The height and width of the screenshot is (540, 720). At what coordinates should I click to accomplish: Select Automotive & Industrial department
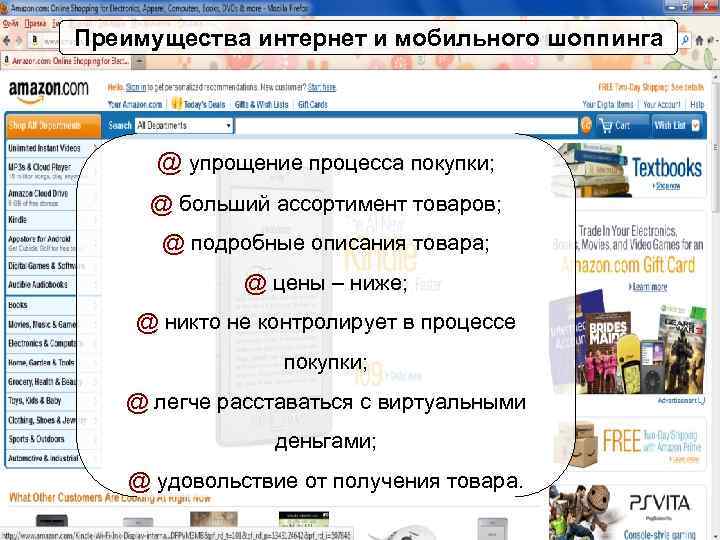(43, 458)
